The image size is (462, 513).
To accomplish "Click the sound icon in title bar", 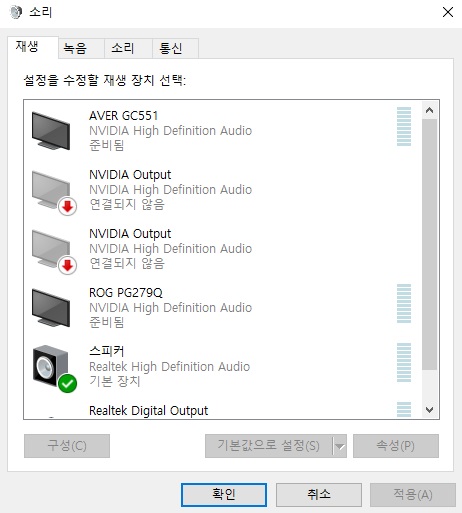I will (15, 12).
